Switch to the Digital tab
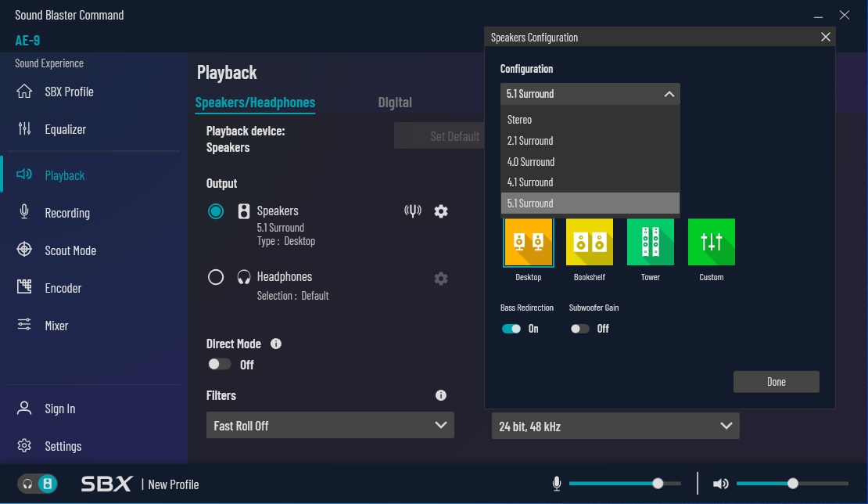The image size is (868, 504). tap(395, 103)
